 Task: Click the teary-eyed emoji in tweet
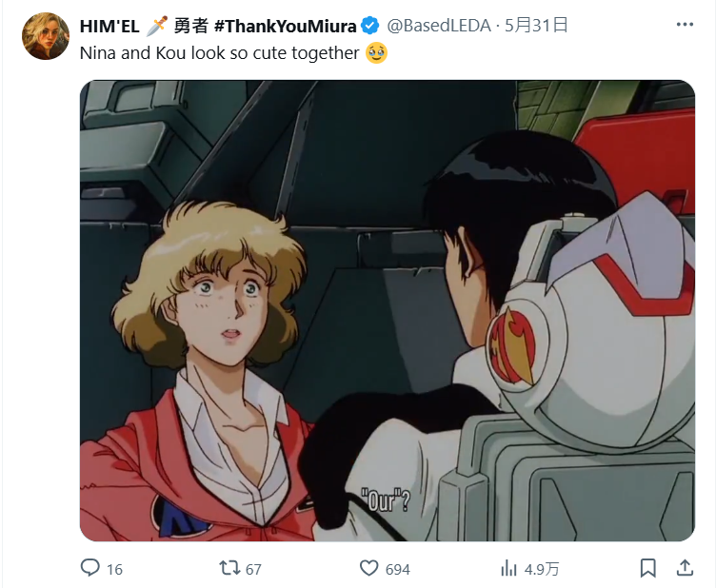(x=377, y=53)
